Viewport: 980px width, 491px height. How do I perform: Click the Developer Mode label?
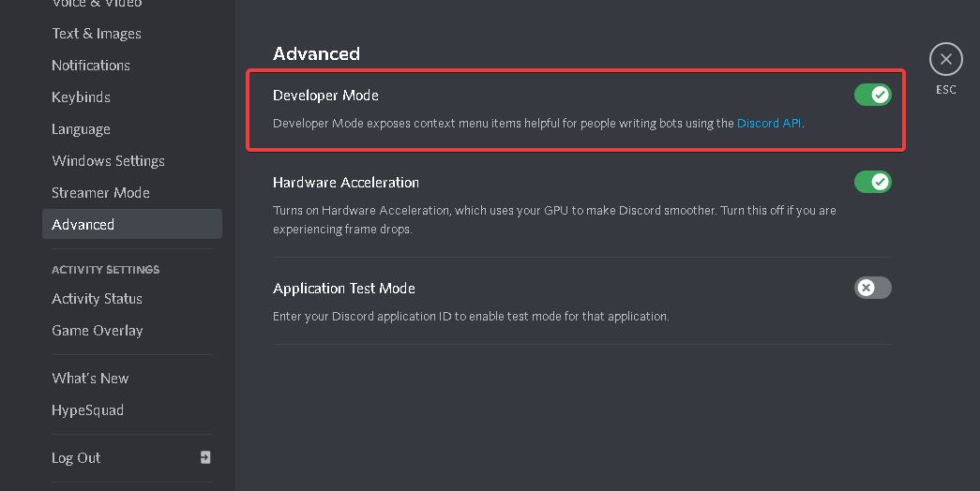(325, 96)
